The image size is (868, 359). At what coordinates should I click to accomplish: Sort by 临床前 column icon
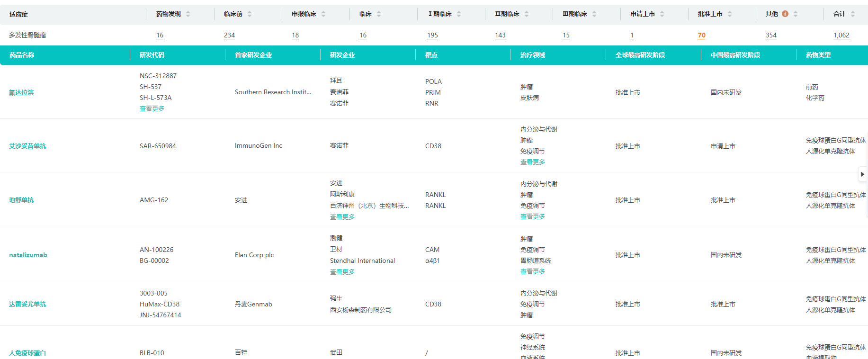[x=250, y=14]
